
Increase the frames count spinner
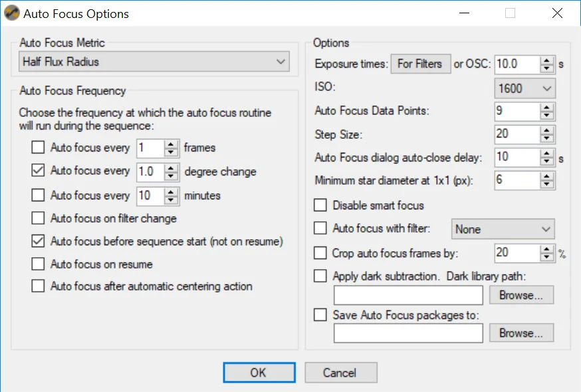171,144
